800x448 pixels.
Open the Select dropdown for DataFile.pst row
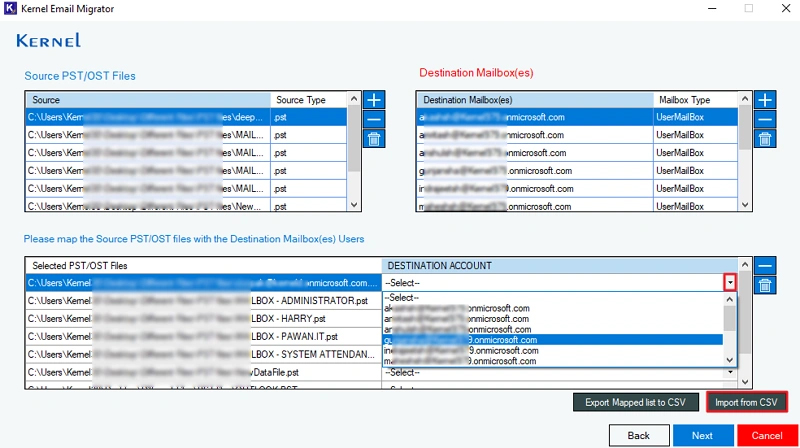(x=730, y=372)
